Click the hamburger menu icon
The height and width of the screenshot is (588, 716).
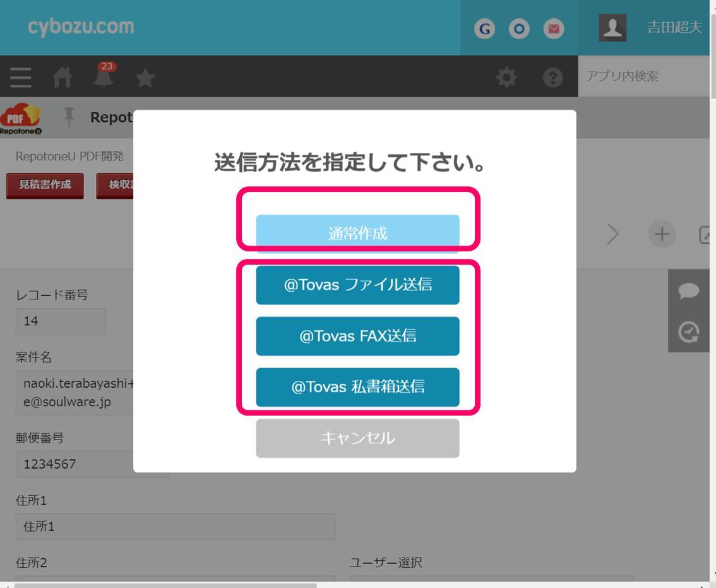pyautogui.click(x=21, y=77)
